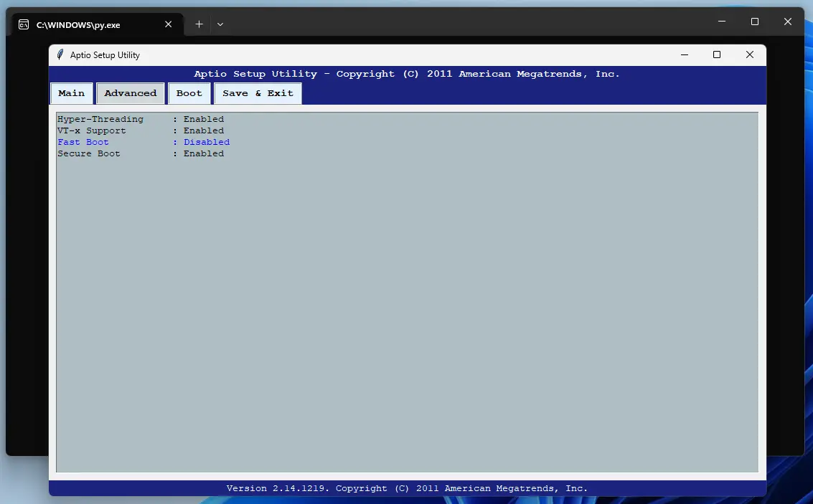
Task: Click Fast Boot's Disabled value
Action: [x=207, y=142]
